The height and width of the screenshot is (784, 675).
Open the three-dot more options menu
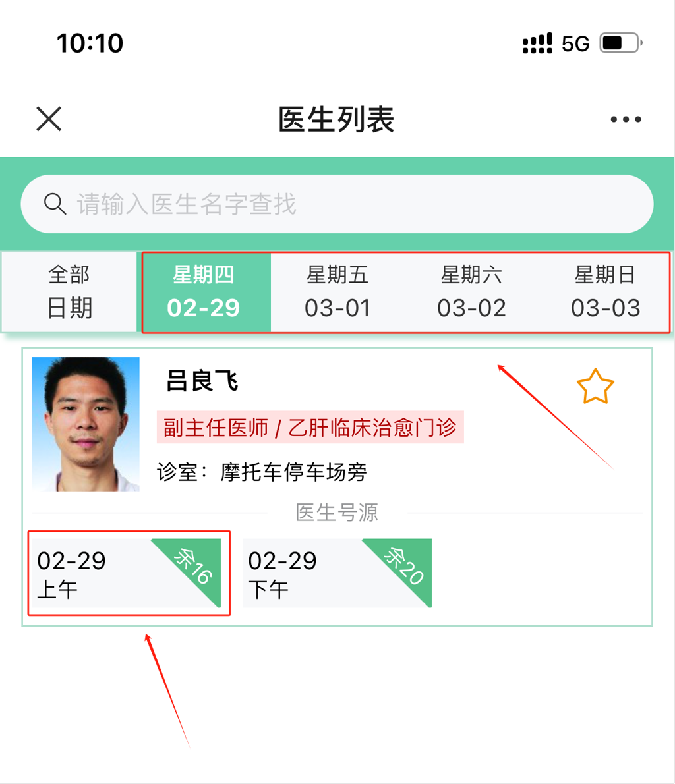pos(626,119)
